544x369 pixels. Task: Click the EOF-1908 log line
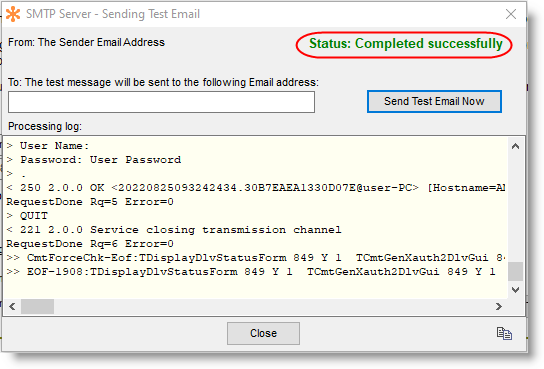251,272
